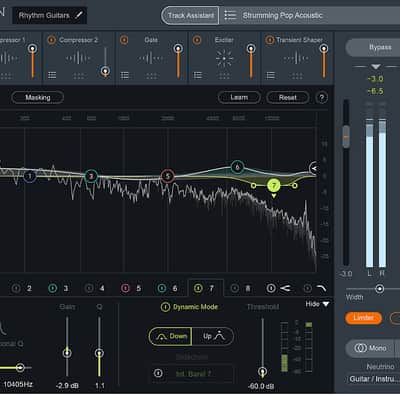
Task: Open the Gate module preset list icon
Action: 125,75
